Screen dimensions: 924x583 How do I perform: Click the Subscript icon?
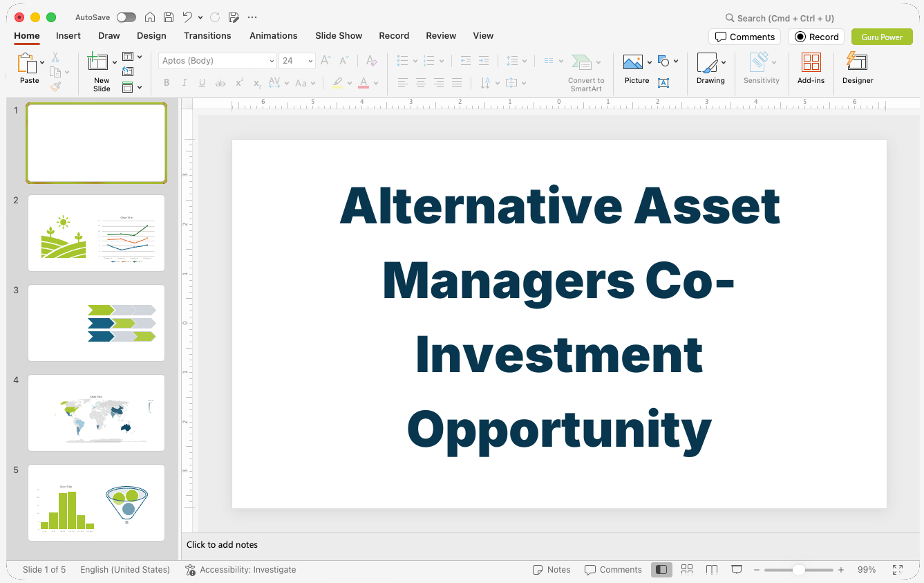pos(257,83)
